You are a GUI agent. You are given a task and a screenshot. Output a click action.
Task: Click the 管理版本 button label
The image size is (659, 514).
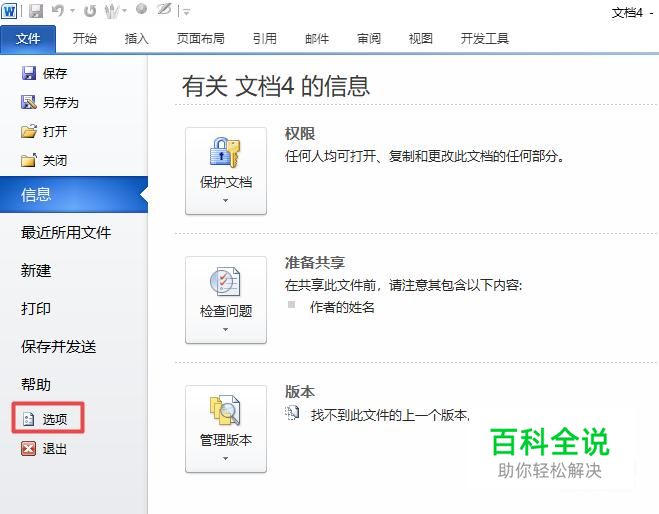[226, 440]
